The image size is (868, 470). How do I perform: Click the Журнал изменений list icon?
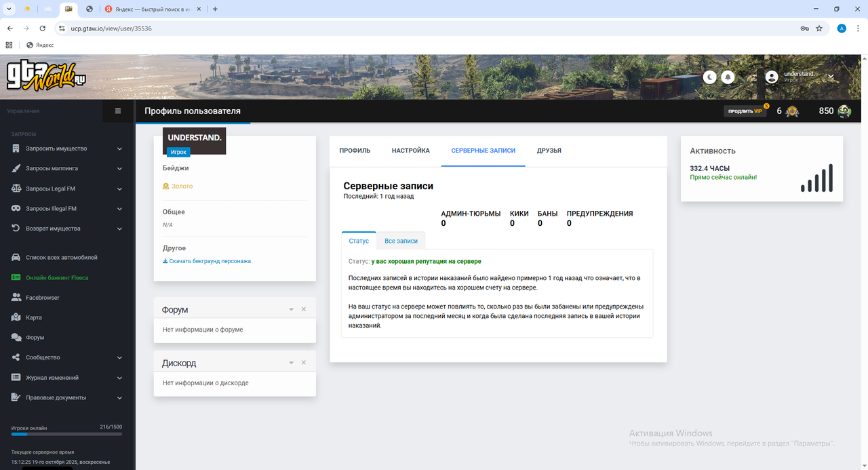(16, 377)
